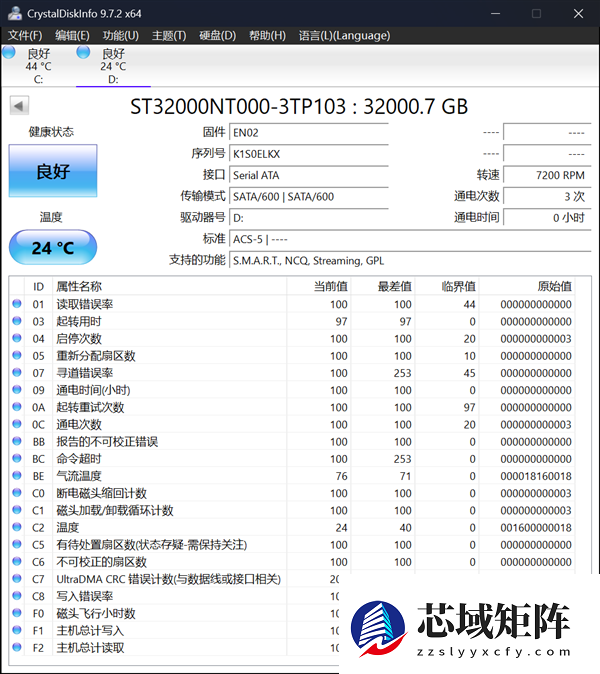This screenshot has width=600, height=674.
Task: Click the status dot for ID C0 row
Action: [17, 493]
